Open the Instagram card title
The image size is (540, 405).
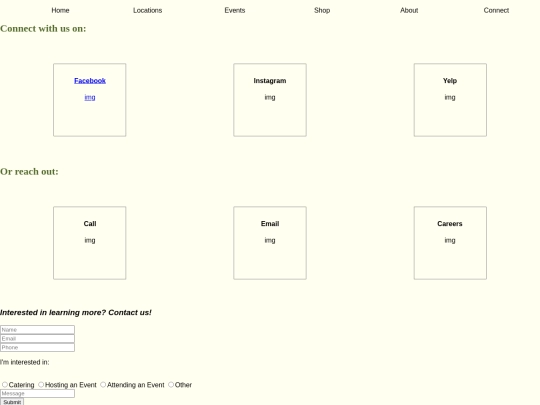pos(270,81)
